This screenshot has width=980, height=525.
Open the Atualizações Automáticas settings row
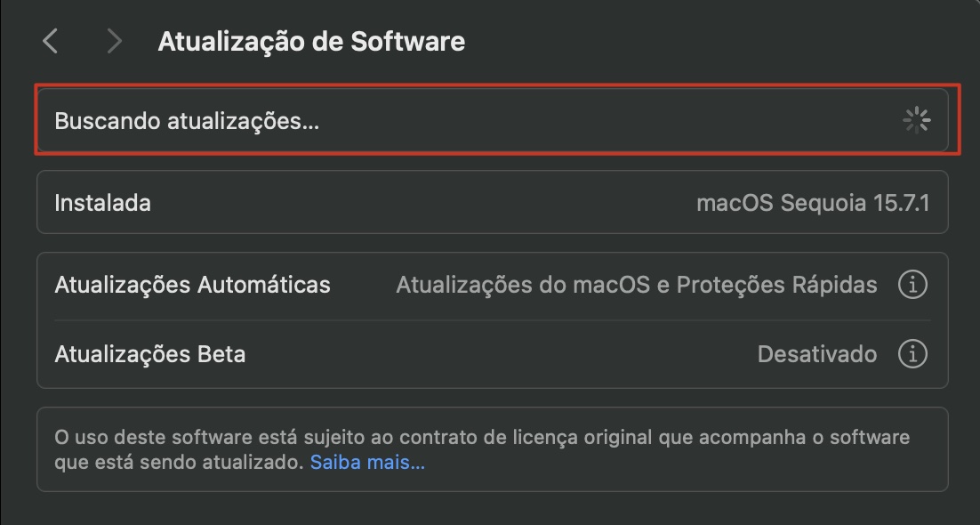click(x=489, y=284)
